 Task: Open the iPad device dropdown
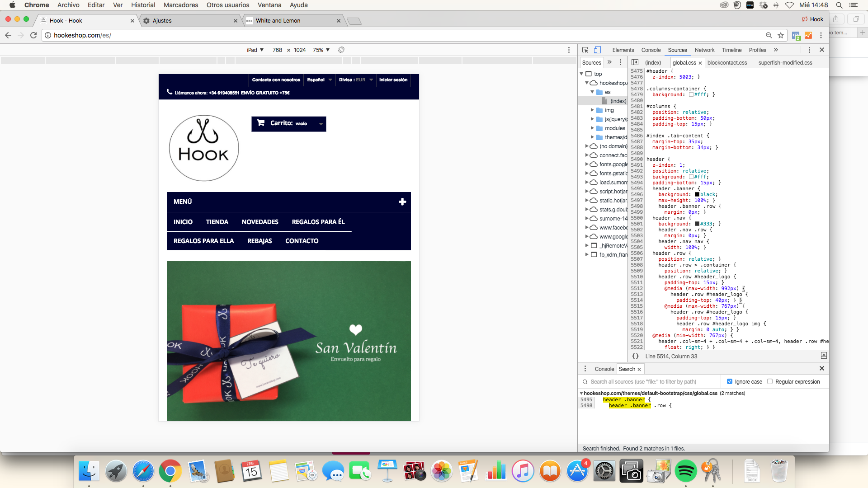255,50
